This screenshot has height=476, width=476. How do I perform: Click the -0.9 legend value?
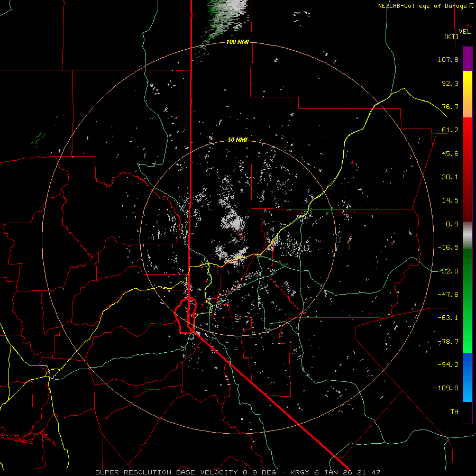click(x=450, y=224)
